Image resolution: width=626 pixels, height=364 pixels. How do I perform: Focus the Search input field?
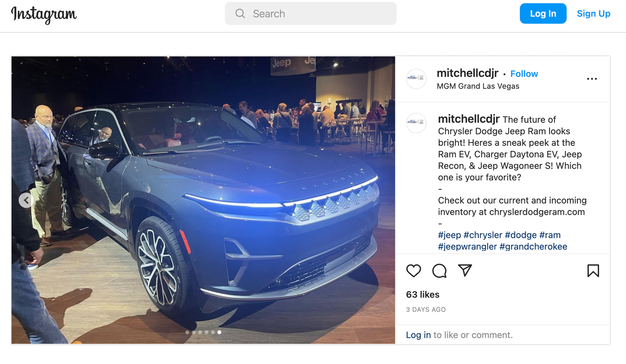[x=310, y=14]
